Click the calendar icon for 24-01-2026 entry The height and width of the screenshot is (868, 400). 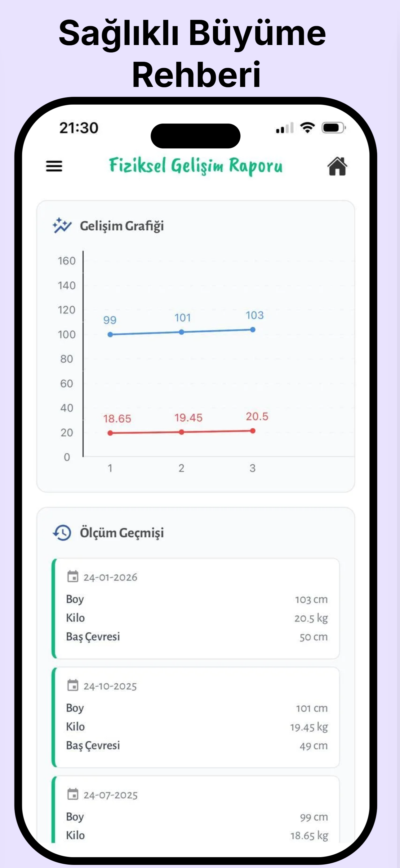(73, 576)
